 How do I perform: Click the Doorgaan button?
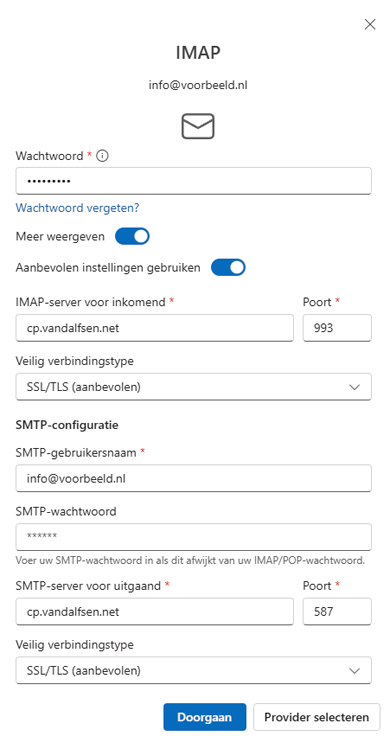point(205,717)
